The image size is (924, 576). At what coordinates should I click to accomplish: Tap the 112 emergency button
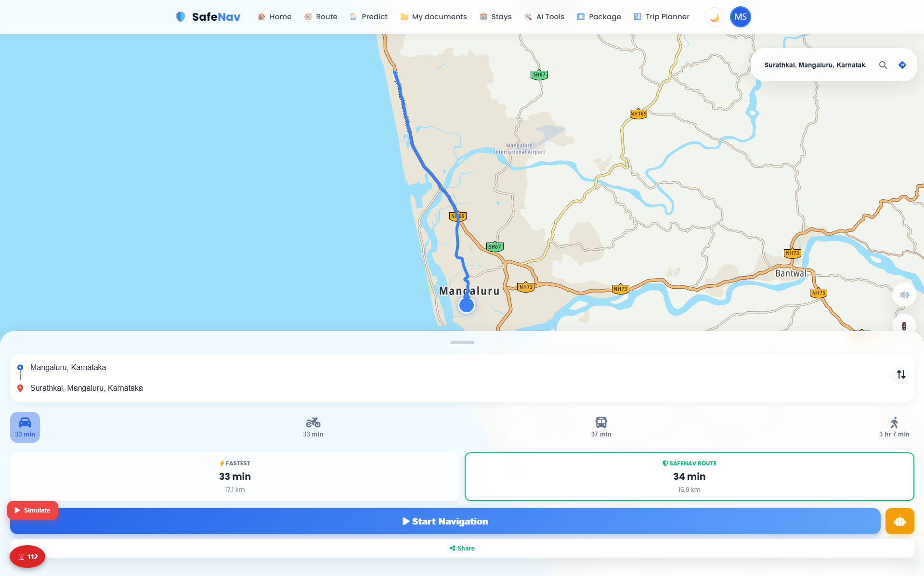(x=27, y=557)
